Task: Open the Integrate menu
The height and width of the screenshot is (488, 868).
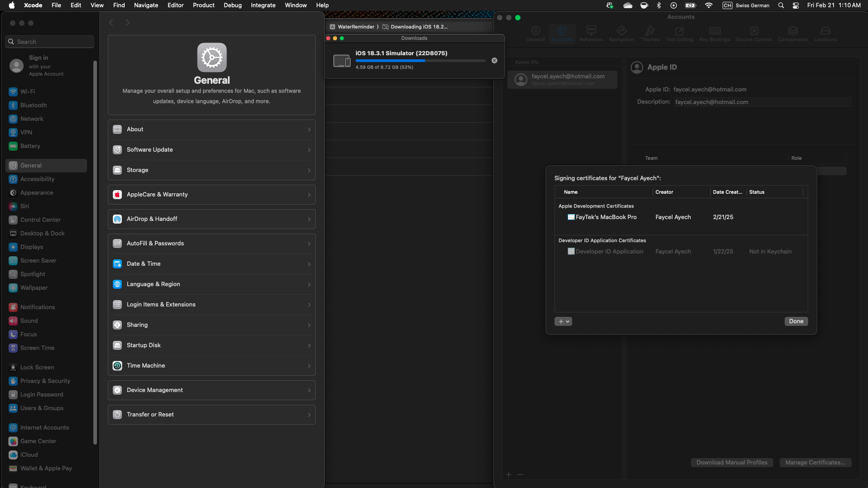Action: tap(263, 5)
